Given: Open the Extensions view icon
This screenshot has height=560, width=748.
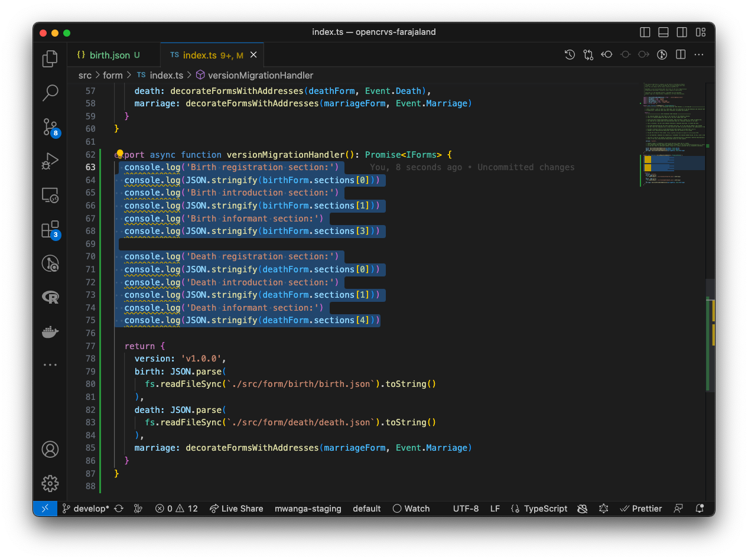Looking at the screenshot, I should click(50, 229).
